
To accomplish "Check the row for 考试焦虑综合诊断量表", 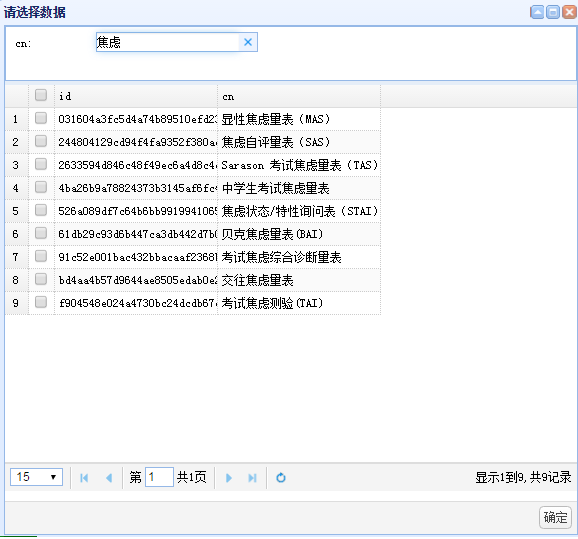I will [41, 256].
